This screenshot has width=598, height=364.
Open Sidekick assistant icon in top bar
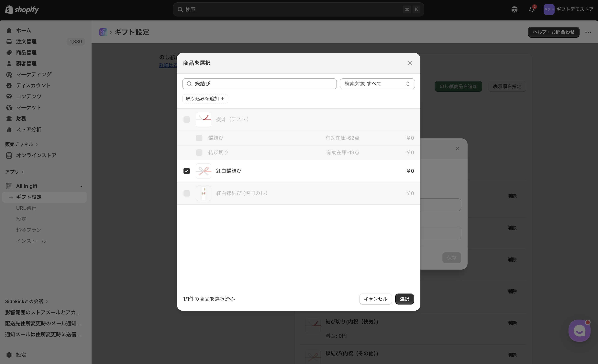(514, 9)
